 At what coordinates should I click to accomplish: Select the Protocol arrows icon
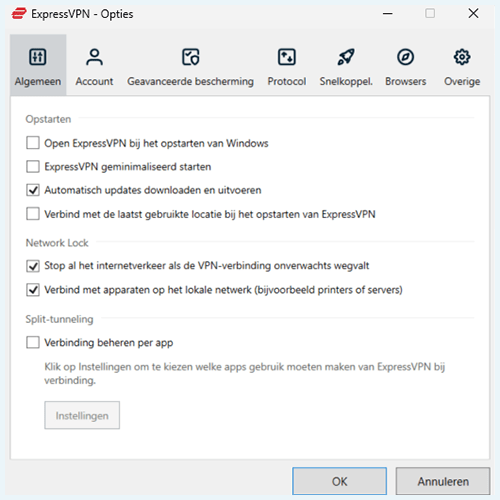287,57
